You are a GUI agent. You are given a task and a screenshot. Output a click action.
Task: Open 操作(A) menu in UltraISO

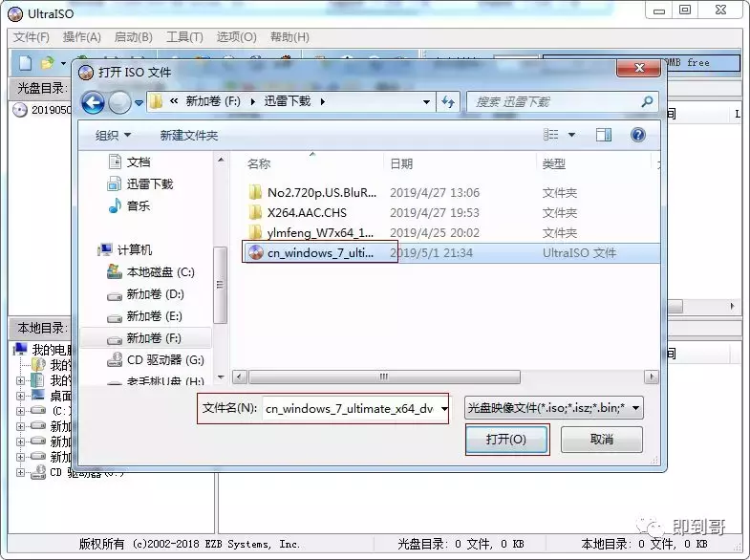pyautogui.click(x=82, y=37)
